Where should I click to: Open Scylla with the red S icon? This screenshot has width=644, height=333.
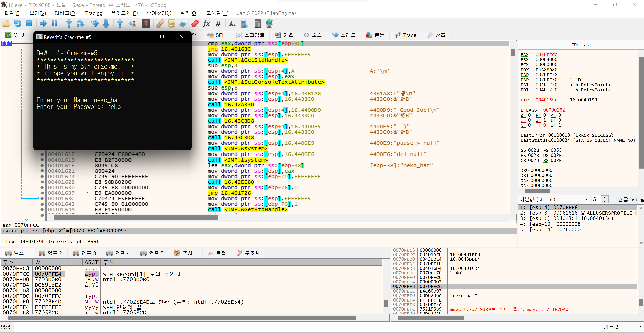point(146,24)
